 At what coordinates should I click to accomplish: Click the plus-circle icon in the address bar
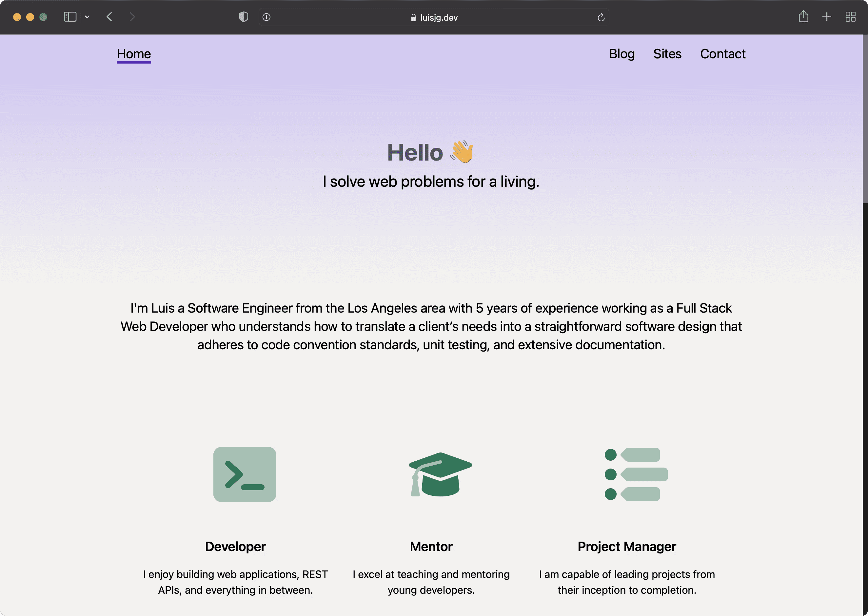(x=267, y=17)
